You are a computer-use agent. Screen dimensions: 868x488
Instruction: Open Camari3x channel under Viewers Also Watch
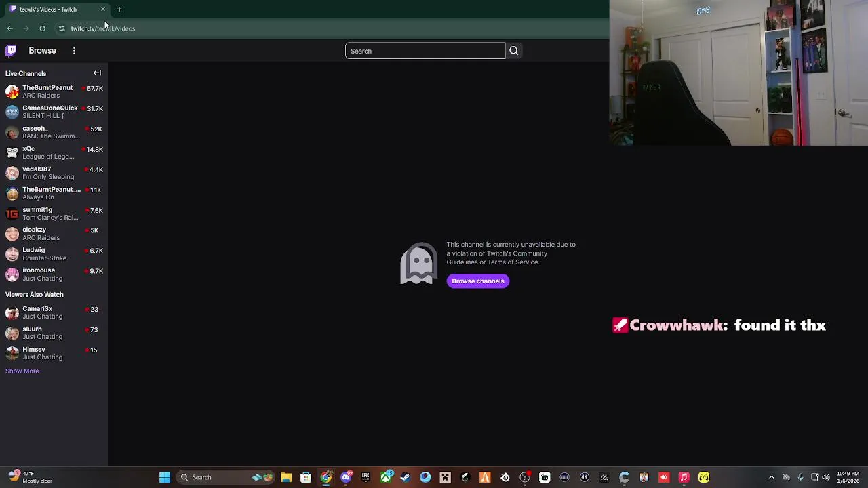coord(54,312)
